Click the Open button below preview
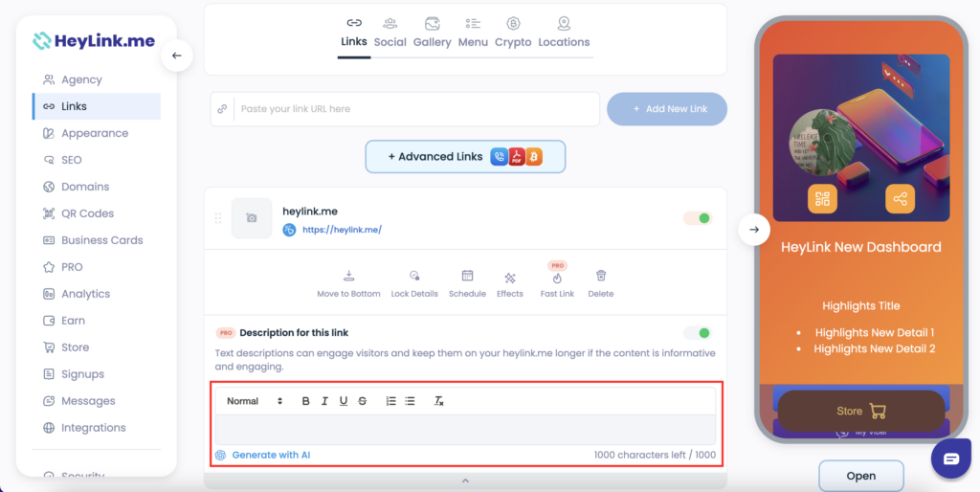 (x=861, y=476)
